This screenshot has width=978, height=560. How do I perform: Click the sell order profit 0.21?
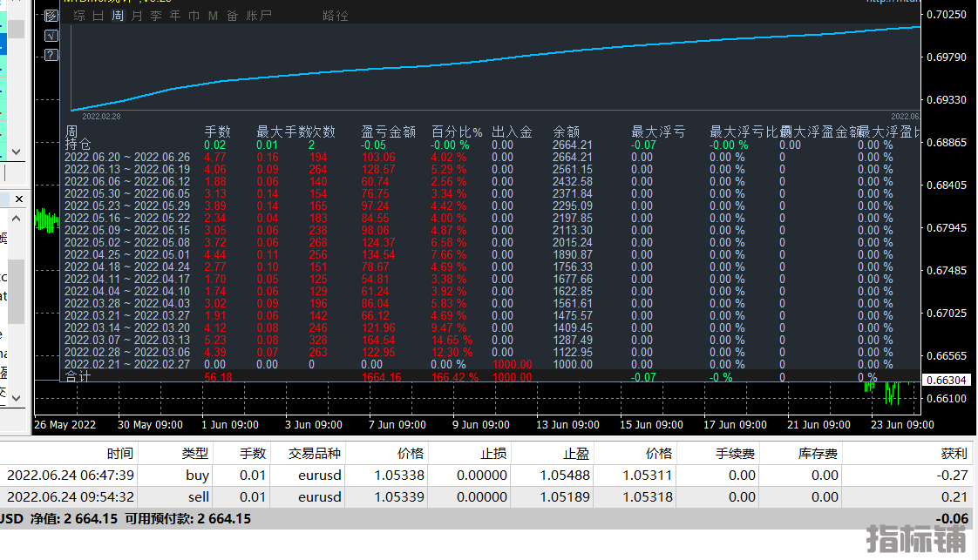pos(954,497)
